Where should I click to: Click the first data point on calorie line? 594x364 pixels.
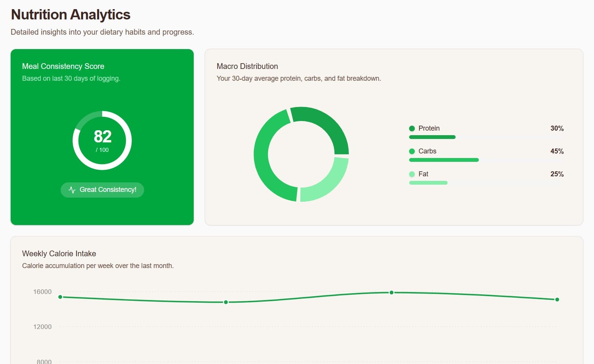pos(60,297)
